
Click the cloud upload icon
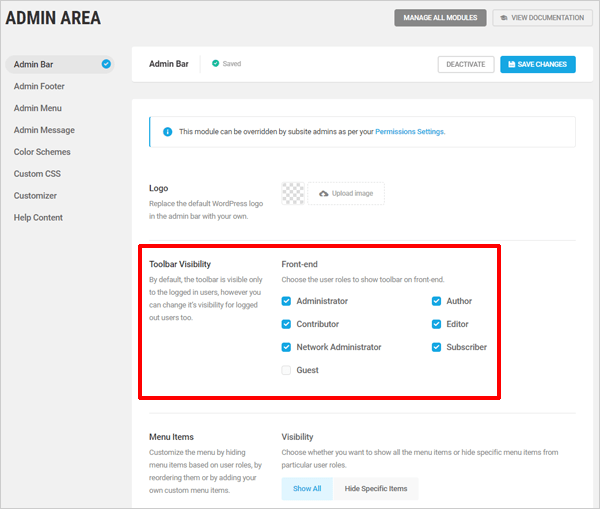[x=324, y=194]
